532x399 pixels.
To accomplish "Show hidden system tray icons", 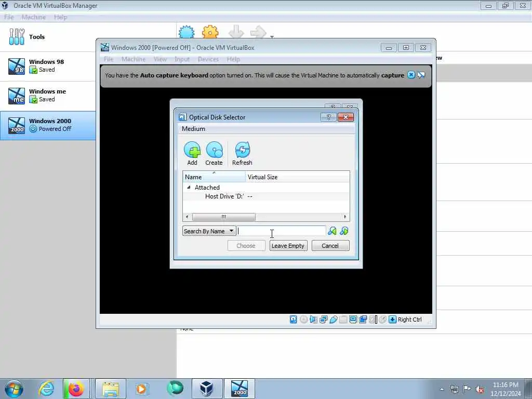I will (442, 389).
